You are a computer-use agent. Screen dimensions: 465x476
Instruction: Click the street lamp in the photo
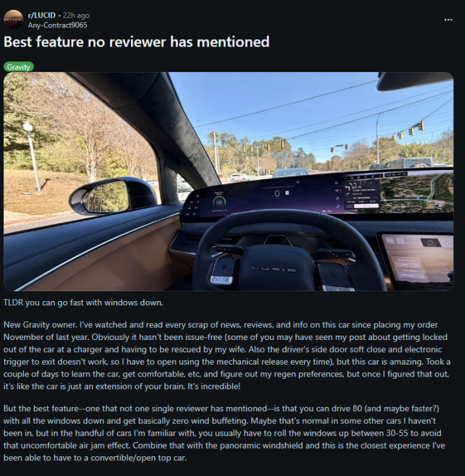pos(32,157)
